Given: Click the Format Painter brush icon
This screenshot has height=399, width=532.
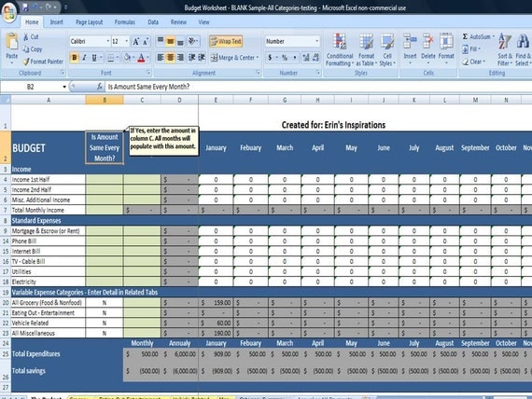Looking at the screenshot, I should click(x=26, y=62).
